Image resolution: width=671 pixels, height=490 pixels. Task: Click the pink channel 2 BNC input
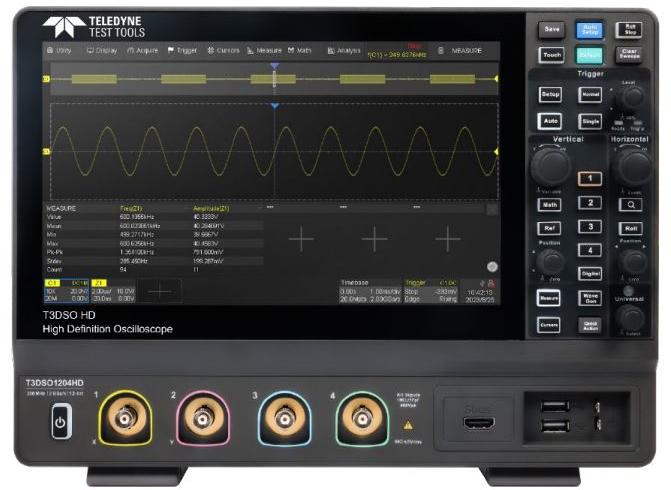203,418
